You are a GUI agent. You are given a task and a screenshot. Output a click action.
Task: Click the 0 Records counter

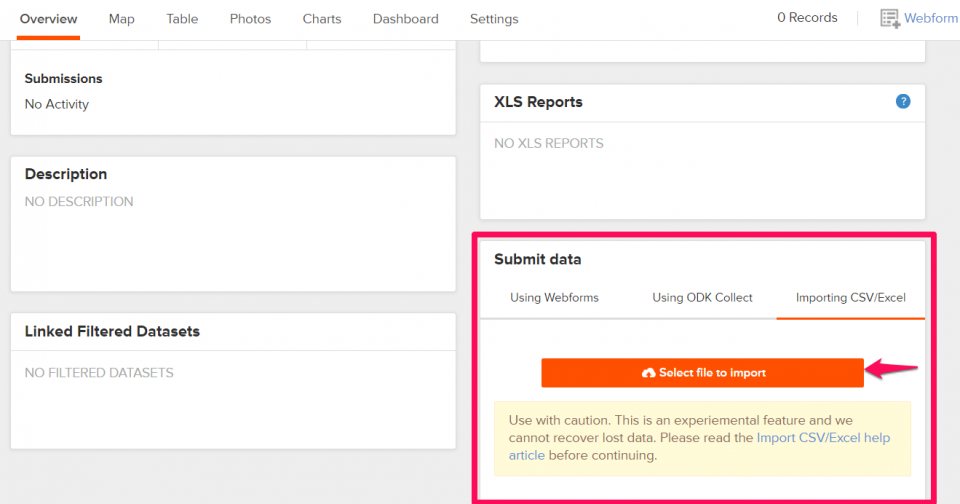[x=807, y=18]
